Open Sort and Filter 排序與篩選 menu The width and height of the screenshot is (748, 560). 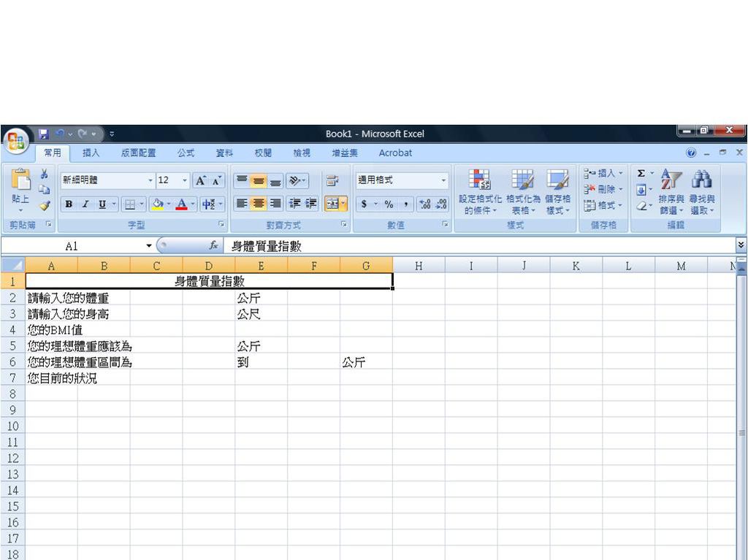pyautogui.click(x=671, y=192)
